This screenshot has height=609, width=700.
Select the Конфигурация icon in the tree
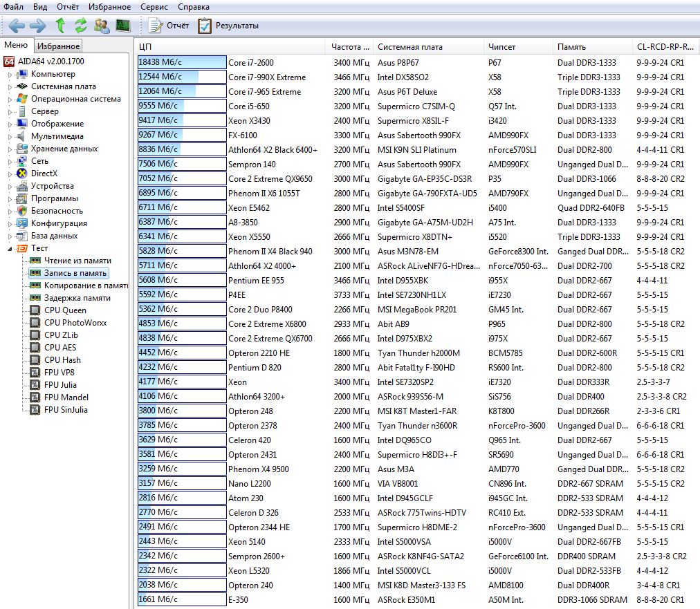point(22,223)
